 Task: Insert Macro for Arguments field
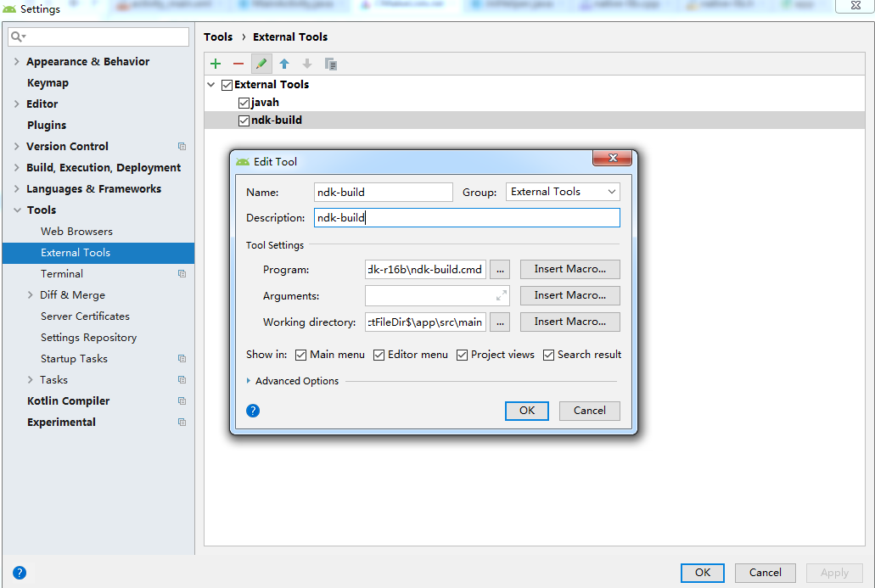point(569,295)
